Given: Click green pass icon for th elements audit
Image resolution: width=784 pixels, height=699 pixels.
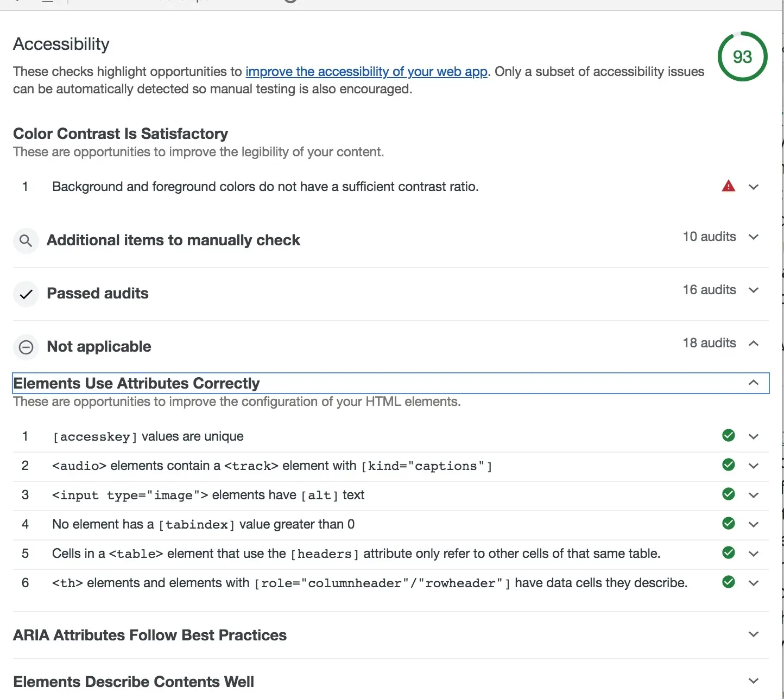Looking at the screenshot, I should (x=729, y=582).
